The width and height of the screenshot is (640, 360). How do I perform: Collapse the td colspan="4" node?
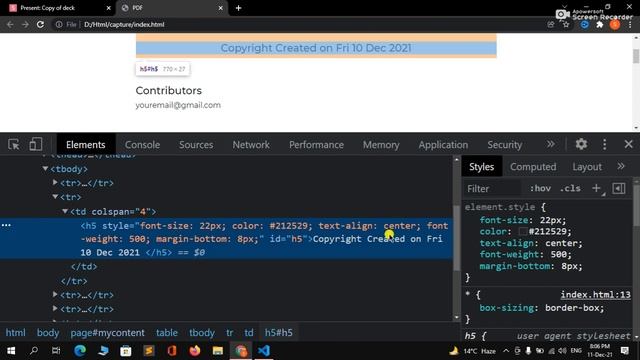click(65, 211)
